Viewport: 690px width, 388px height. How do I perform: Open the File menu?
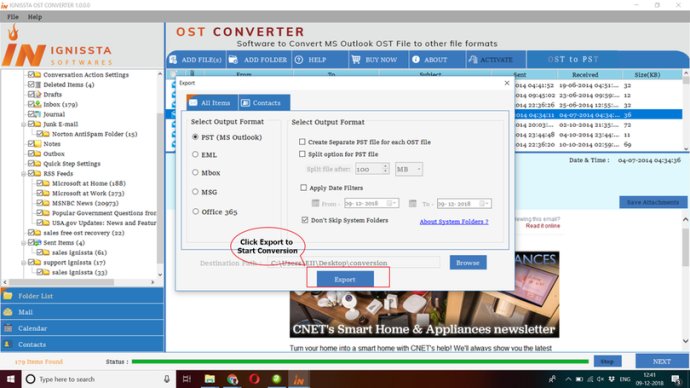click(x=13, y=17)
